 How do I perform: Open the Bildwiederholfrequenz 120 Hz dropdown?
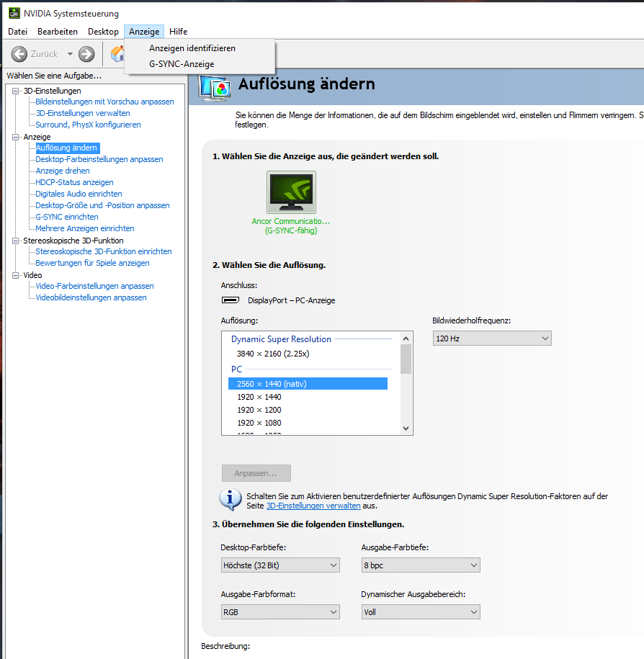point(492,339)
